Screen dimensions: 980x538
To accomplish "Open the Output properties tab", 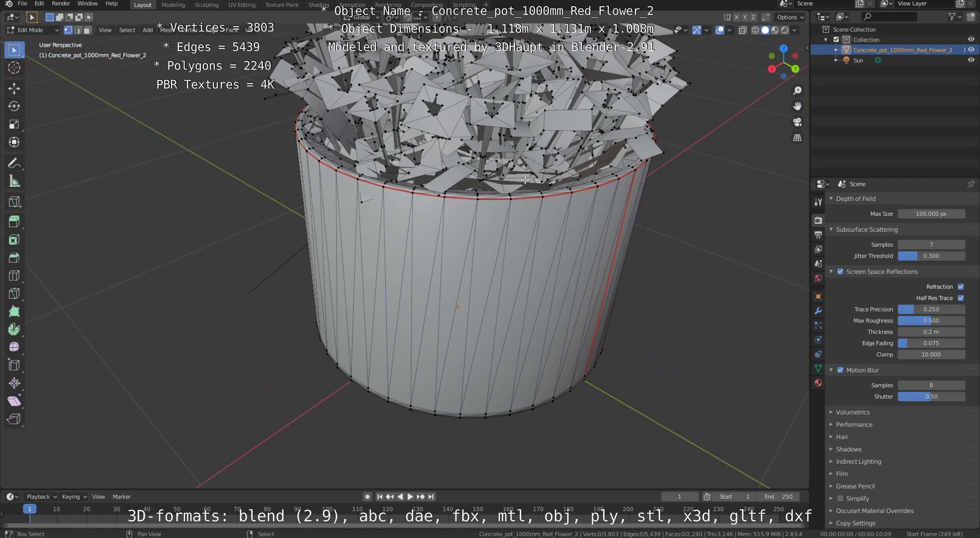I will coord(818,235).
